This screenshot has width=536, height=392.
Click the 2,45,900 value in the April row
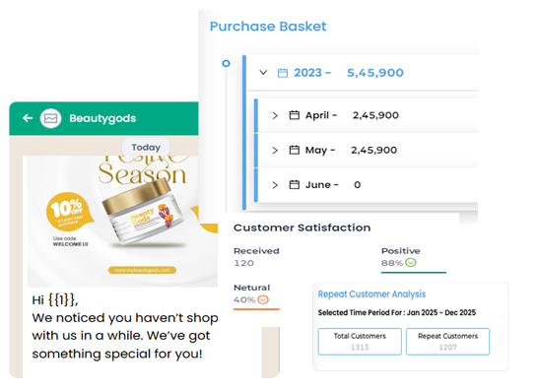(x=375, y=115)
